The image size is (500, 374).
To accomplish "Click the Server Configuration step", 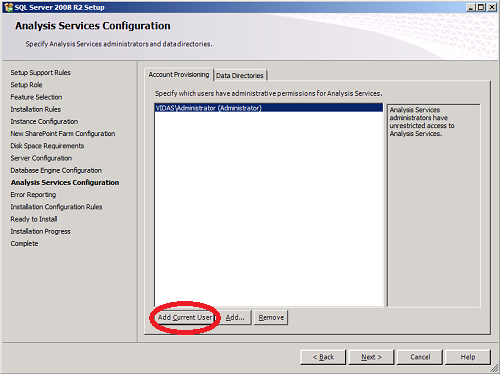I will coord(41,158).
